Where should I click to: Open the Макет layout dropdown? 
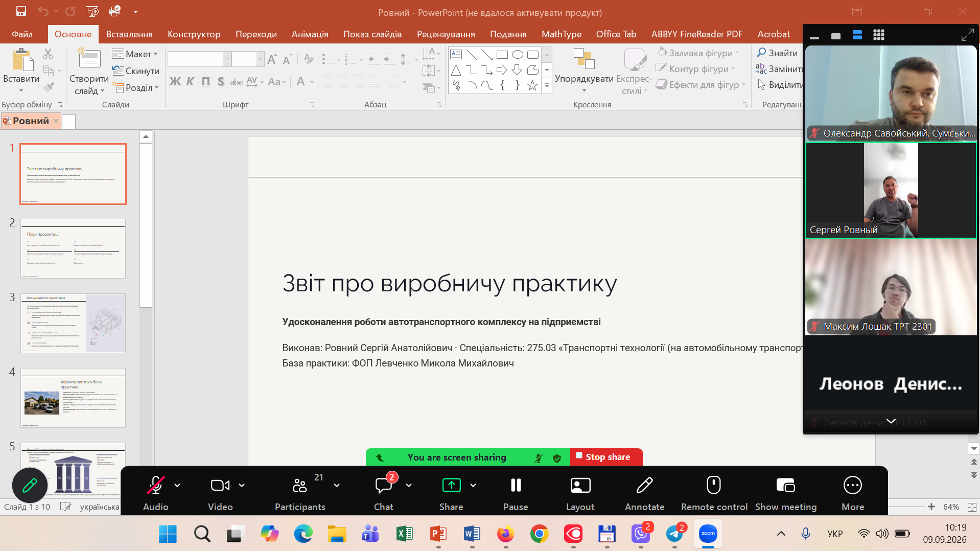point(135,54)
